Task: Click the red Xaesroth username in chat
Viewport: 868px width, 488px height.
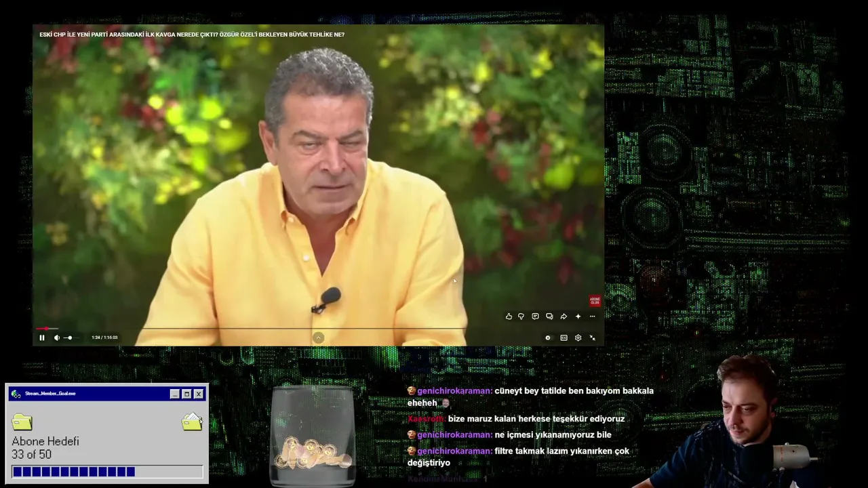Action: click(x=427, y=419)
